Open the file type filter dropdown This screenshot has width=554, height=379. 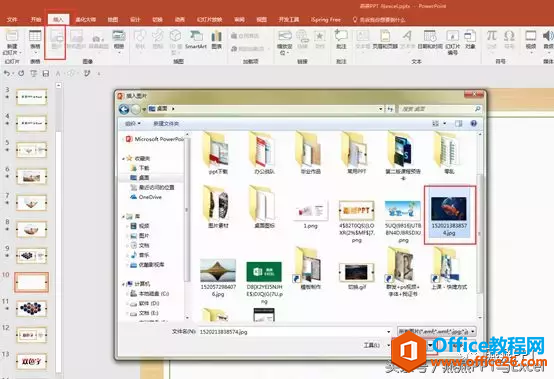click(436, 331)
